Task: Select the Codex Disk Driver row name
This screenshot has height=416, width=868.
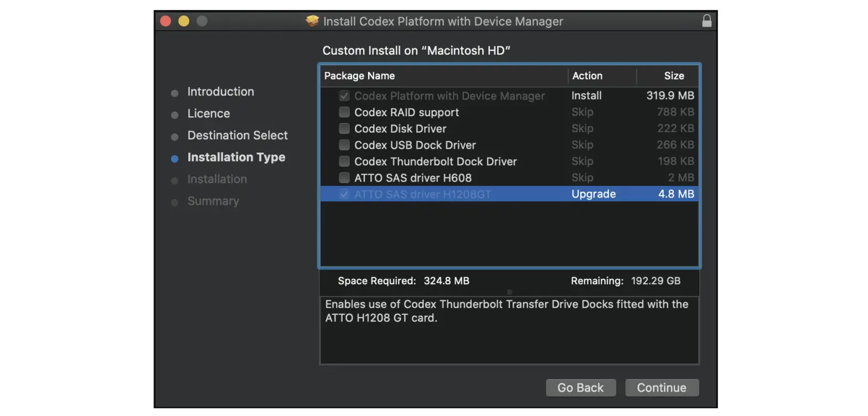Action: (400, 128)
